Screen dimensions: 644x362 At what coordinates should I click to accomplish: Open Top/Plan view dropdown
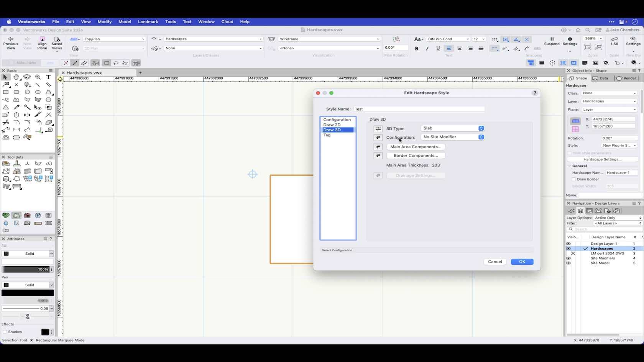tap(114, 39)
